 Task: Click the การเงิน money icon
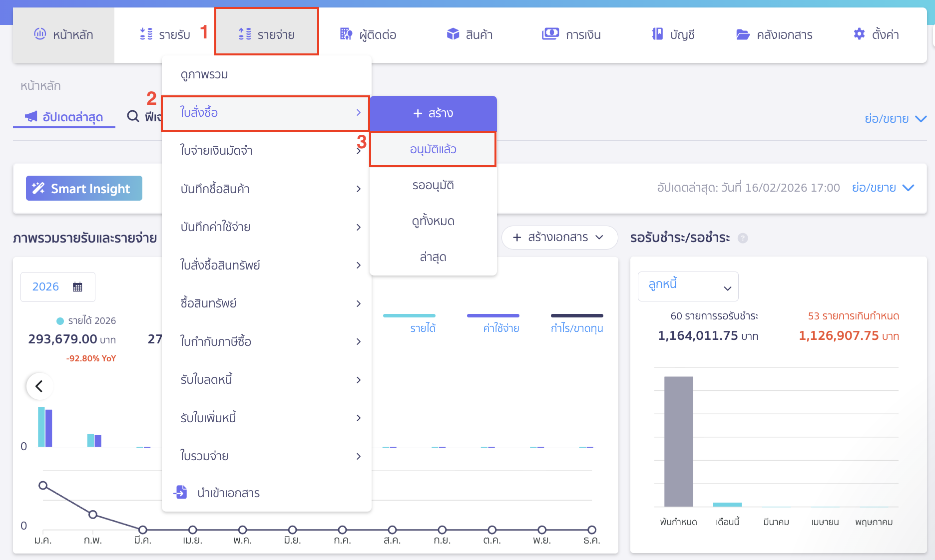(550, 34)
